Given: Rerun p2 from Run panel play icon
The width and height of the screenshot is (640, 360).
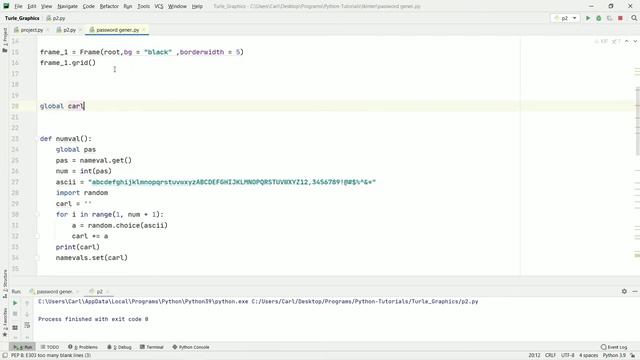Looking at the screenshot, I should [15, 303].
